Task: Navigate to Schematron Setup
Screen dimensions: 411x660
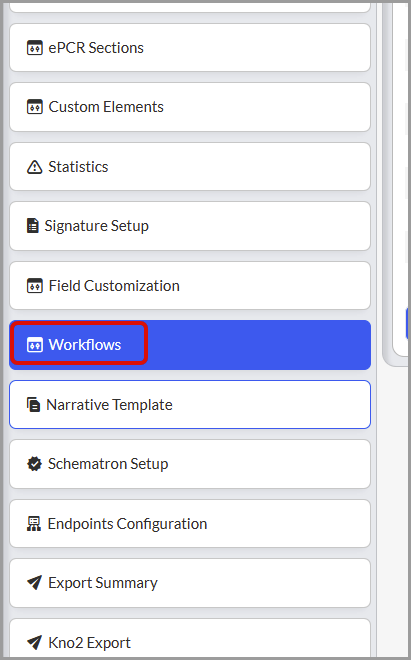Action: pos(190,464)
